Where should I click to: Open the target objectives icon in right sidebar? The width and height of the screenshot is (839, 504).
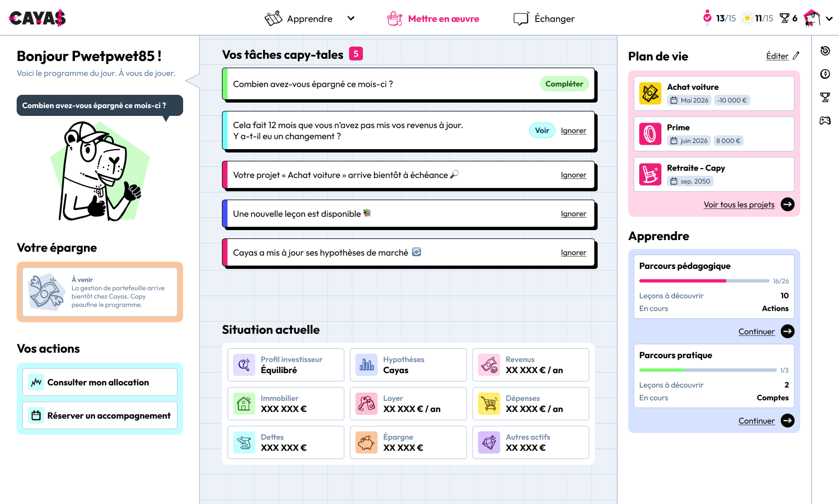(825, 50)
